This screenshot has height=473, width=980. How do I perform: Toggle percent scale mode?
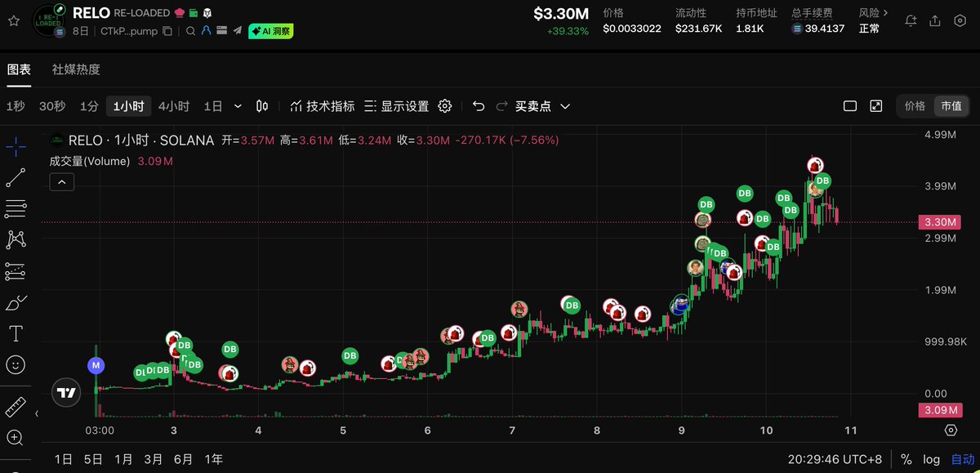point(906,459)
